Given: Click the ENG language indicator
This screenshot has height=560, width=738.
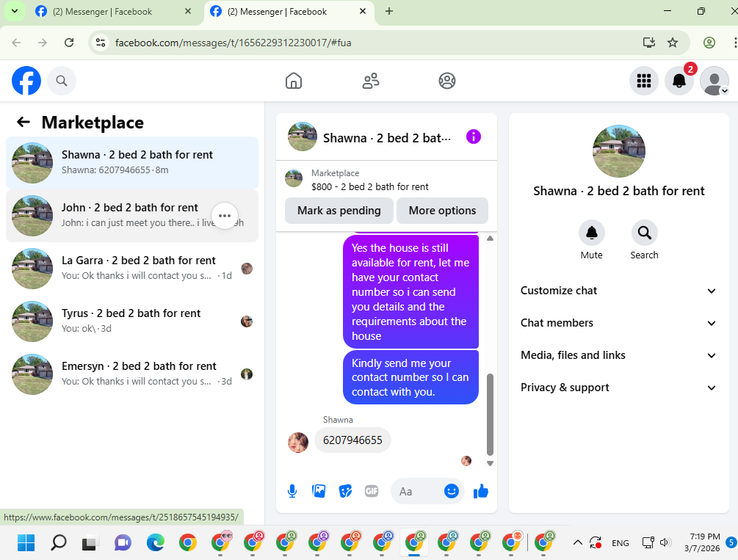Looking at the screenshot, I should pyautogui.click(x=621, y=542).
